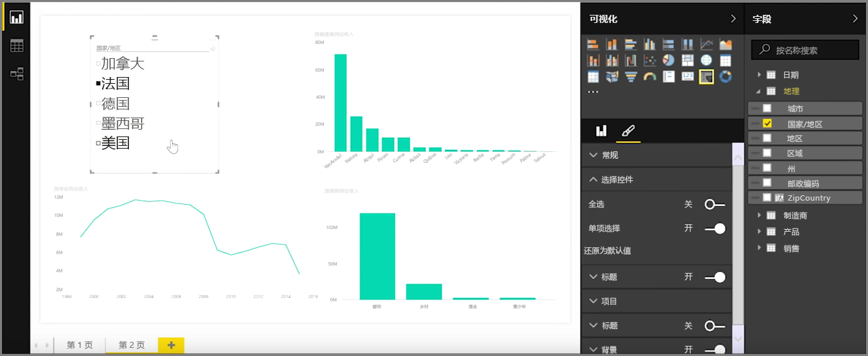Check the 地区 field checkbox
This screenshot has height=356, width=868.
point(767,138)
